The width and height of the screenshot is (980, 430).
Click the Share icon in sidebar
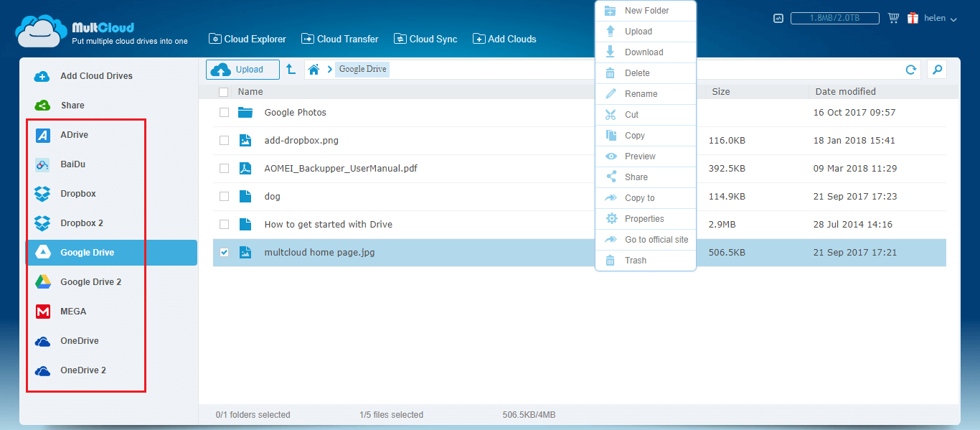tap(42, 106)
